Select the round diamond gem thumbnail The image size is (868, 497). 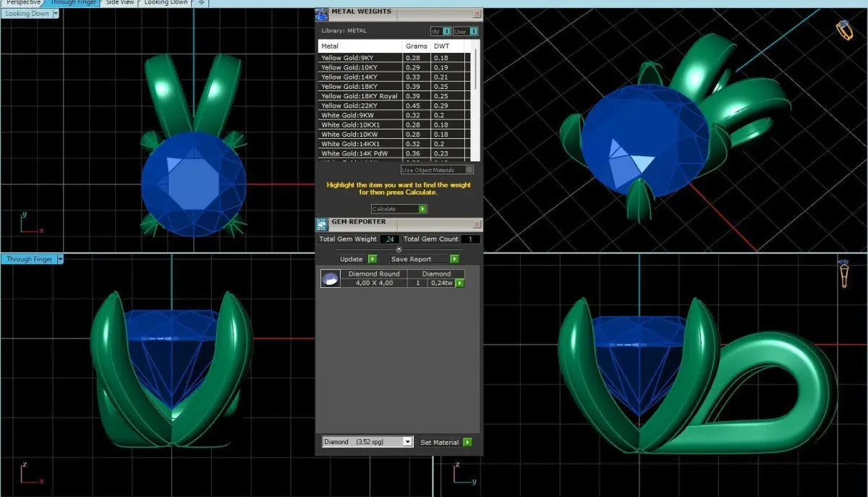coord(330,279)
